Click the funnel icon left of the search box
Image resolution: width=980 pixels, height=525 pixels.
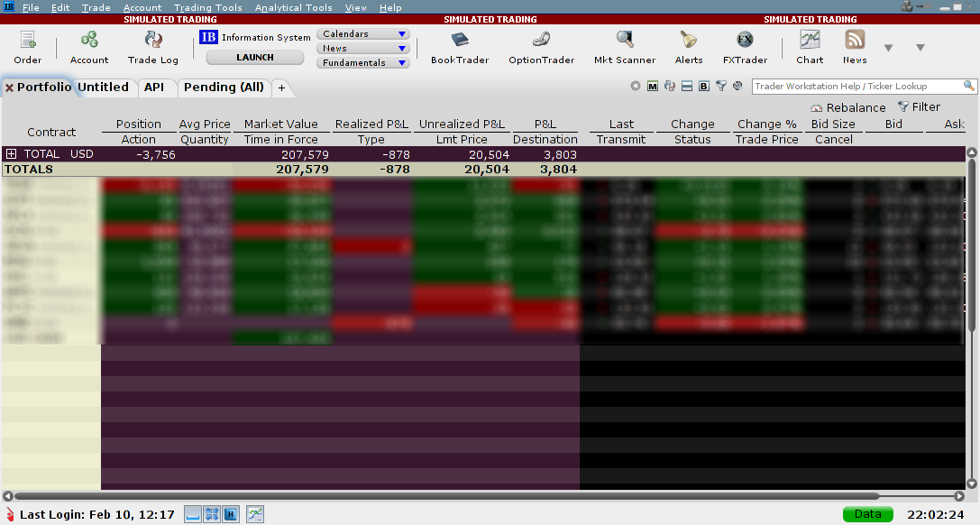pyautogui.click(x=720, y=87)
